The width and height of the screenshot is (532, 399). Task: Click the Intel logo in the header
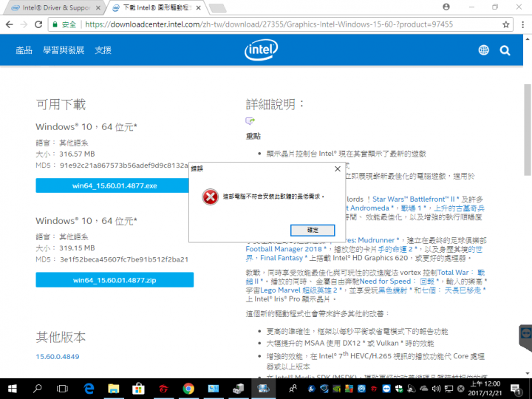(x=262, y=50)
